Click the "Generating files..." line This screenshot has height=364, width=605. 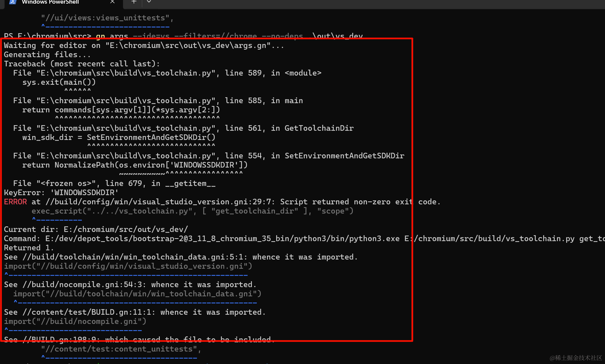pyautogui.click(x=47, y=55)
